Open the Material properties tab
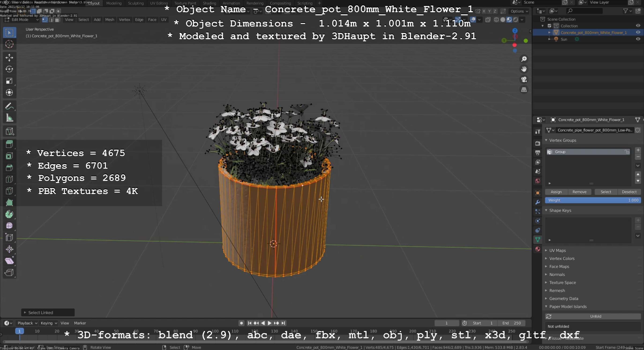Viewport: 644px width, 350px height. pos(538,249)
